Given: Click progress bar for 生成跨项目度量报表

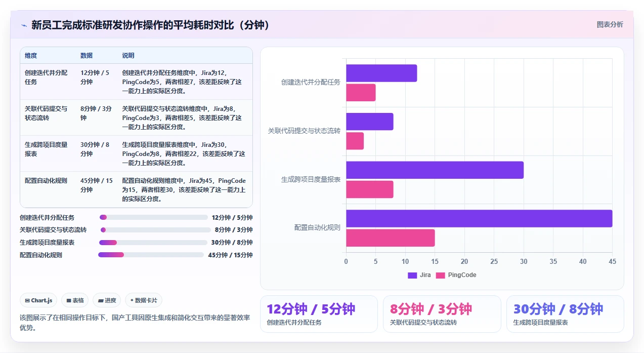Looking at the screenshot, I should click(153, 243).
